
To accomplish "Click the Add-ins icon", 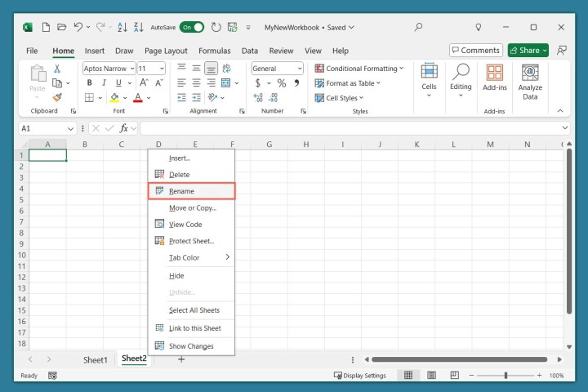I will (x=494, y=78).
